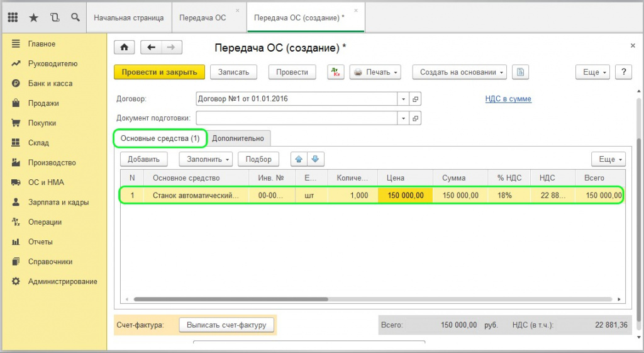Open the document report icon beside Создать на основании
The height and width of the screenshot is (353, 644).
(x=520, y=72)
